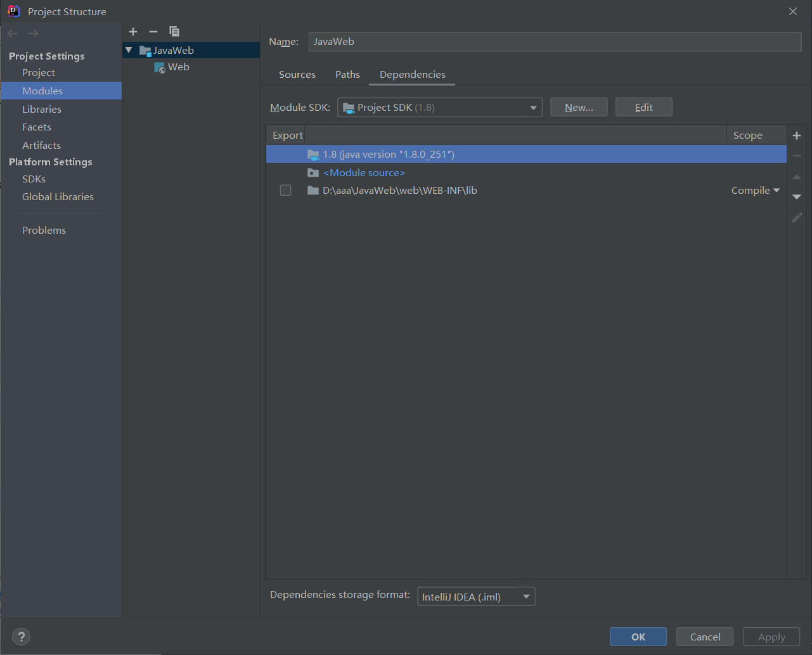Open help with the question mark icon
The image size is (812, 655).
[x=21, y=637]
